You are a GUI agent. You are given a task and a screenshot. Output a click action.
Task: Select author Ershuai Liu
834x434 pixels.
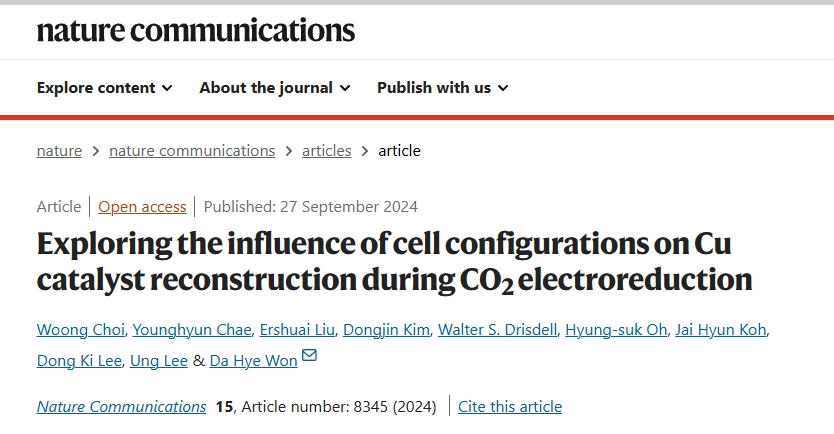click(x=297, y=330)
